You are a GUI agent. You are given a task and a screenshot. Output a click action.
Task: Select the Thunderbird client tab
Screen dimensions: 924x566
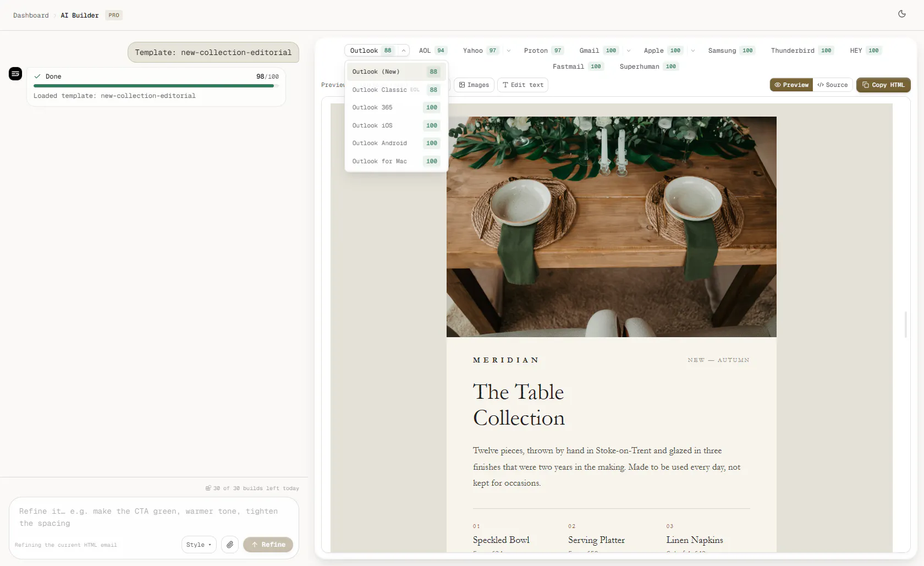(x=802, y=51)
